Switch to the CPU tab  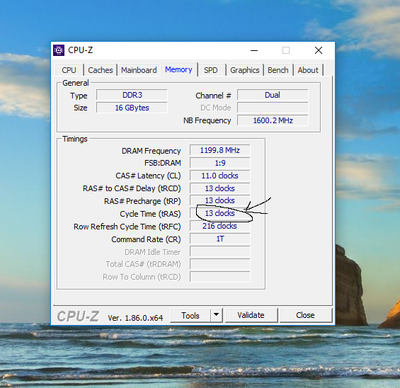click(x=69, y=70)
